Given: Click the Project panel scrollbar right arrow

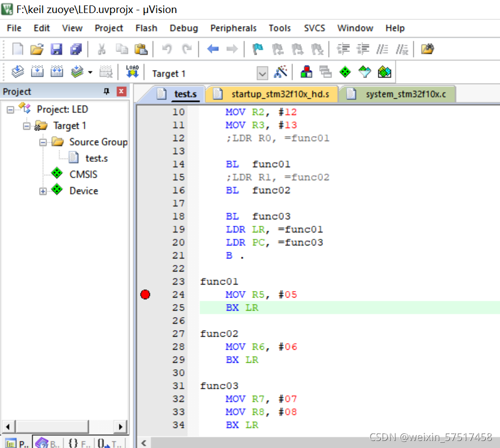Looking at the screenshot, I should pos(121,427).
